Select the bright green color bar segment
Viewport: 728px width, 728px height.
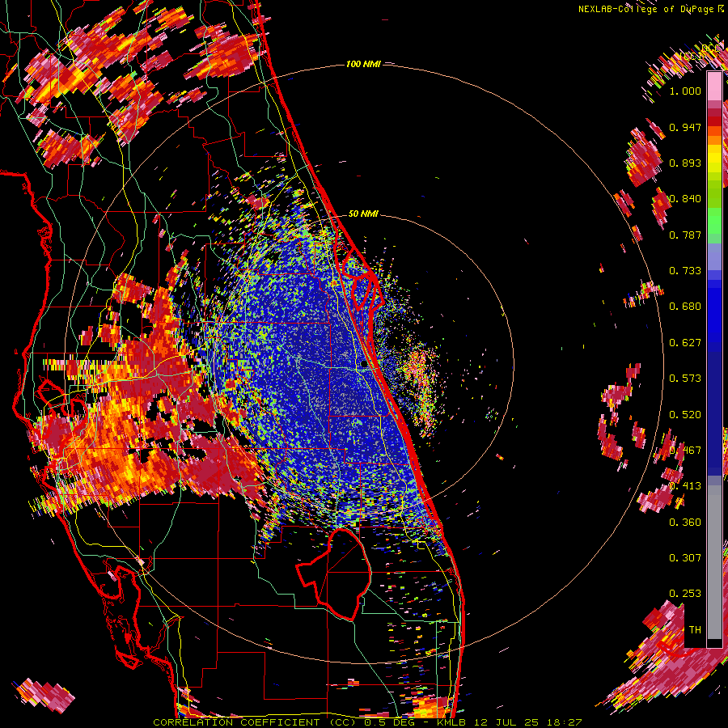[714, 221]
